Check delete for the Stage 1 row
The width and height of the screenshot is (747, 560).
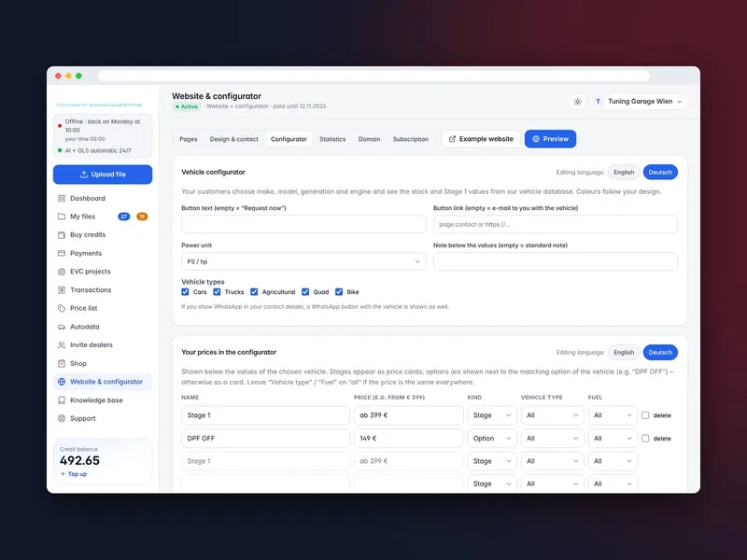tap(645, 415)
